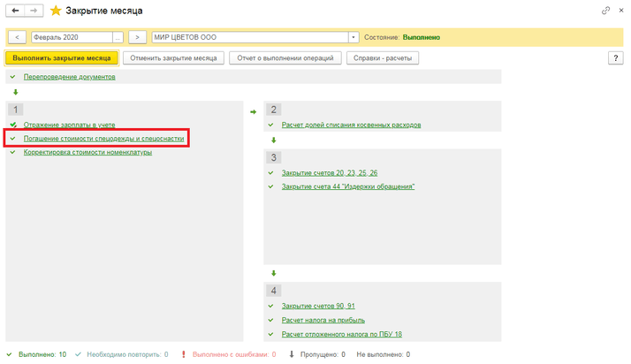Copy link using the chain icon

[605, 11]
